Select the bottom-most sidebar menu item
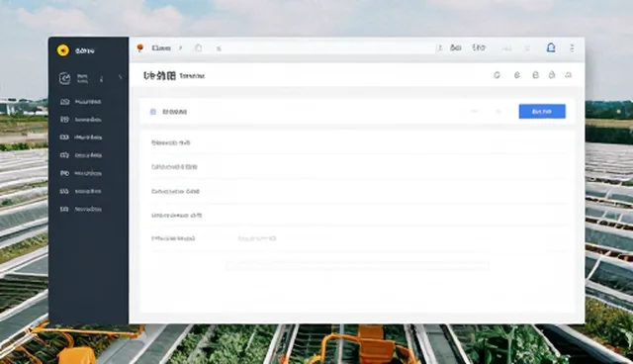The width and height of the screenshot is (633, 364). pos(81,209)
